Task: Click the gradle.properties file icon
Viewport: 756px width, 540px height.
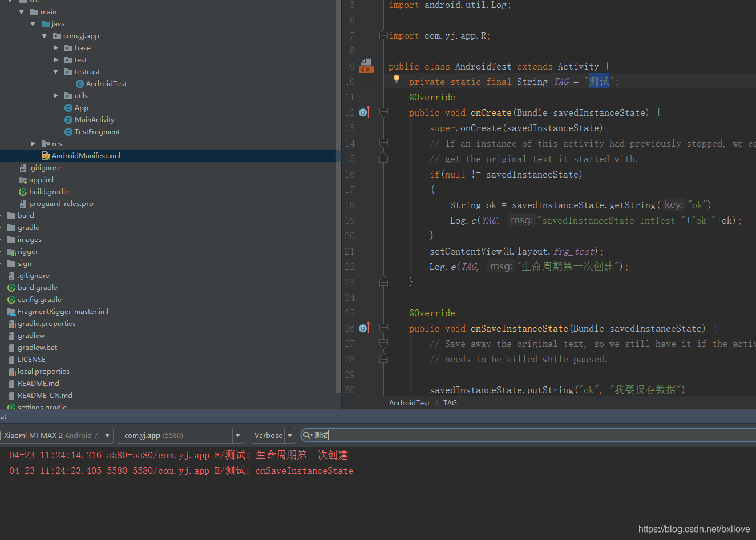Action: tap(11, 323)
